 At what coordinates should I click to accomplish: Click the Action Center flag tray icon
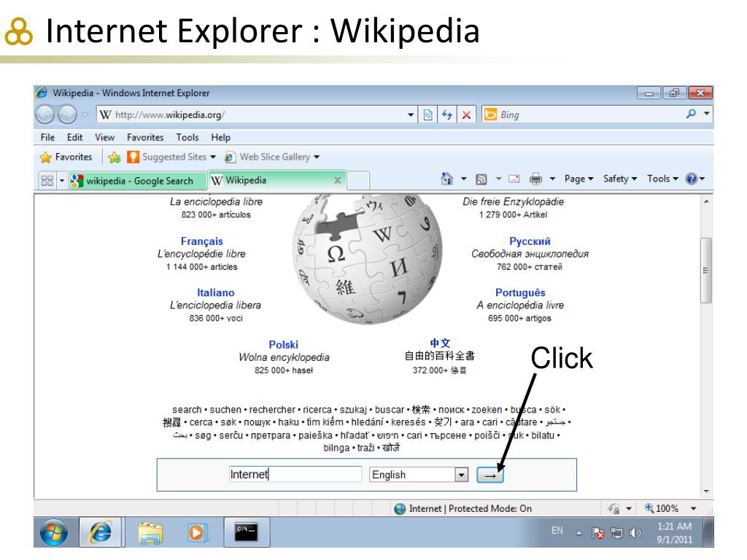point(598,533)
